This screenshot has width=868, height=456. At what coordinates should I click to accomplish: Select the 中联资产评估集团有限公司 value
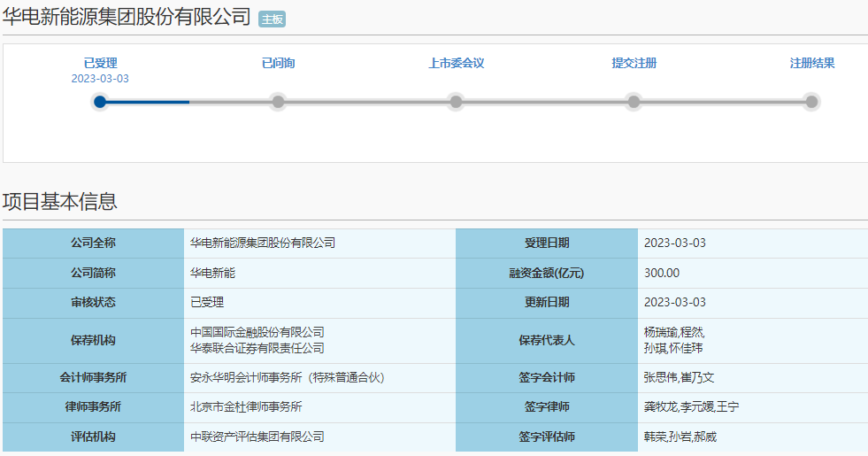pyautogui.click(x=257, y=437)
